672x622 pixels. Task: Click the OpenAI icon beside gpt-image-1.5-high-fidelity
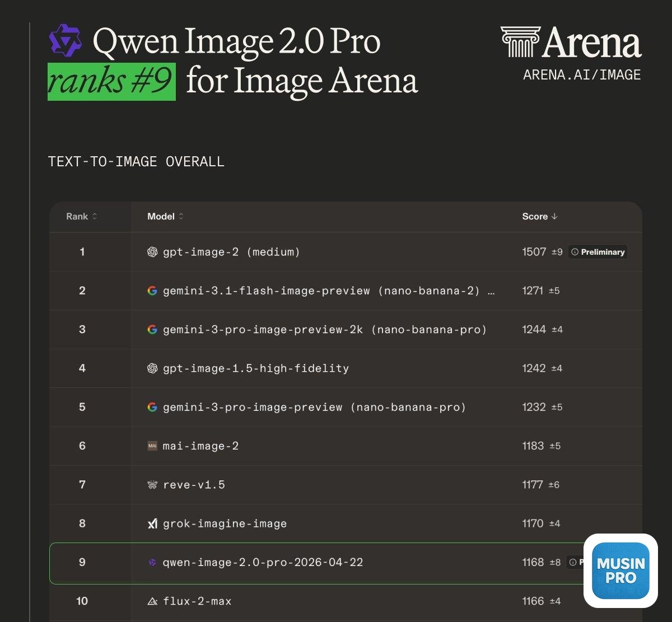(x=152, y=368)
